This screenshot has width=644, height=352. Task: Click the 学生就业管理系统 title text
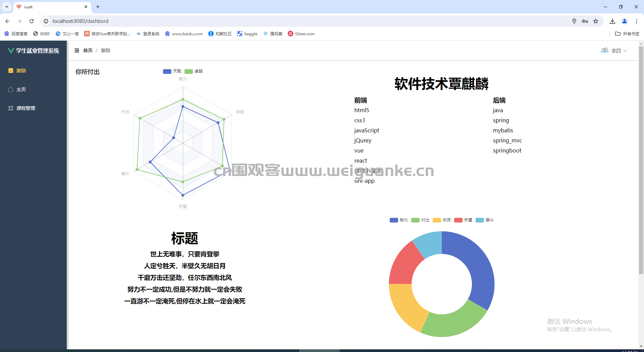point(38,51)
